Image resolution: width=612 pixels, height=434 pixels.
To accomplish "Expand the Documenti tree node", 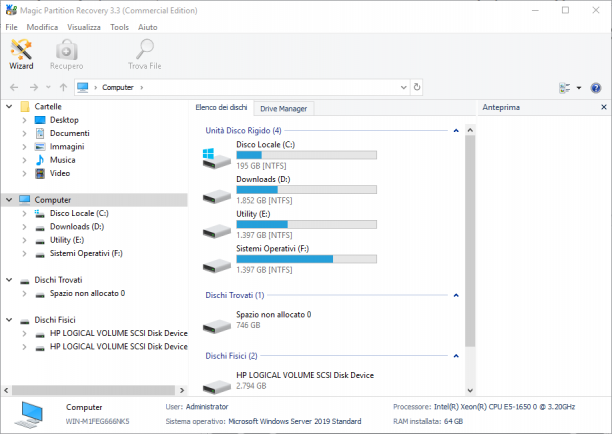I will pos(24,133).
